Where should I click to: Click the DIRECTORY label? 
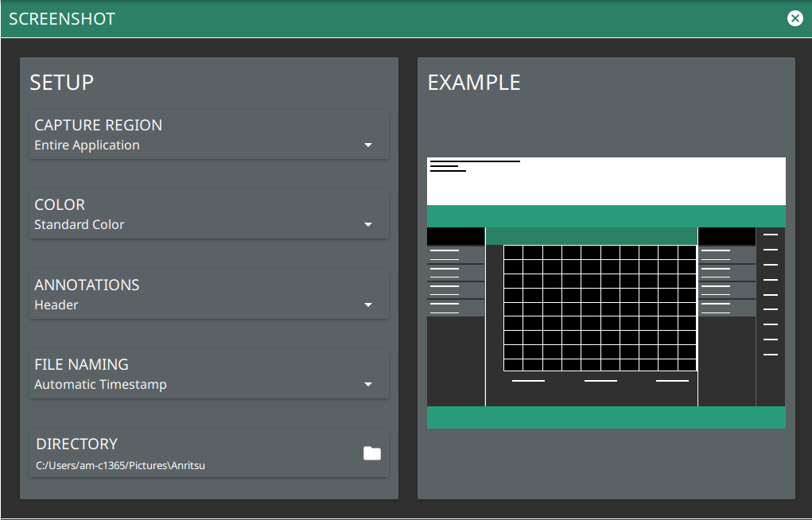click(76, 444)
